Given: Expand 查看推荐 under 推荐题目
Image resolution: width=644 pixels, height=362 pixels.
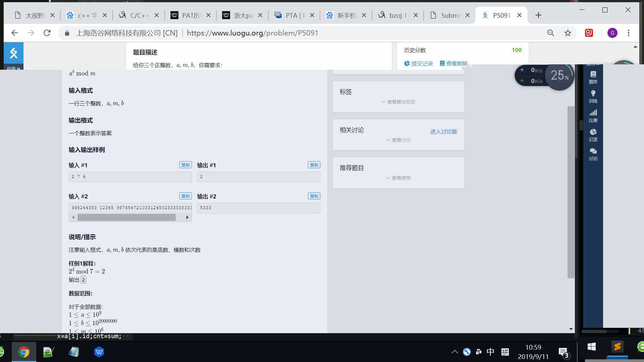Looking at the screenshot, I should pyautogui.click(x=398, y=178).
